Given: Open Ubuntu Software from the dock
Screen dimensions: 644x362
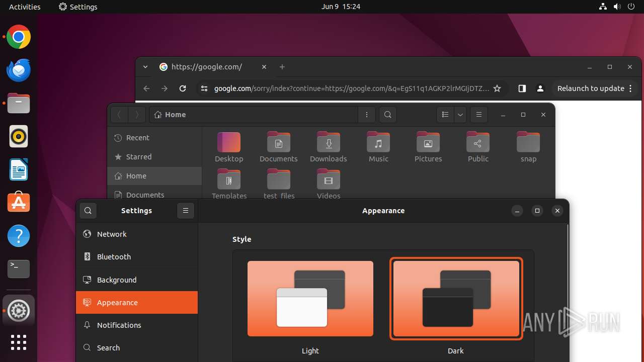Looking at the screenshot, I should pyautogui.click(x=19, y=203).
